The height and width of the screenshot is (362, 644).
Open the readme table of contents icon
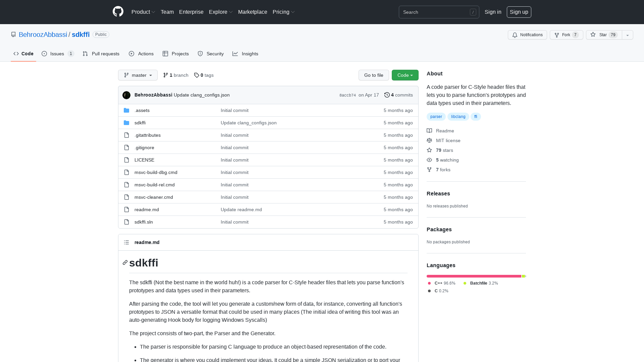tap(126, 242)
